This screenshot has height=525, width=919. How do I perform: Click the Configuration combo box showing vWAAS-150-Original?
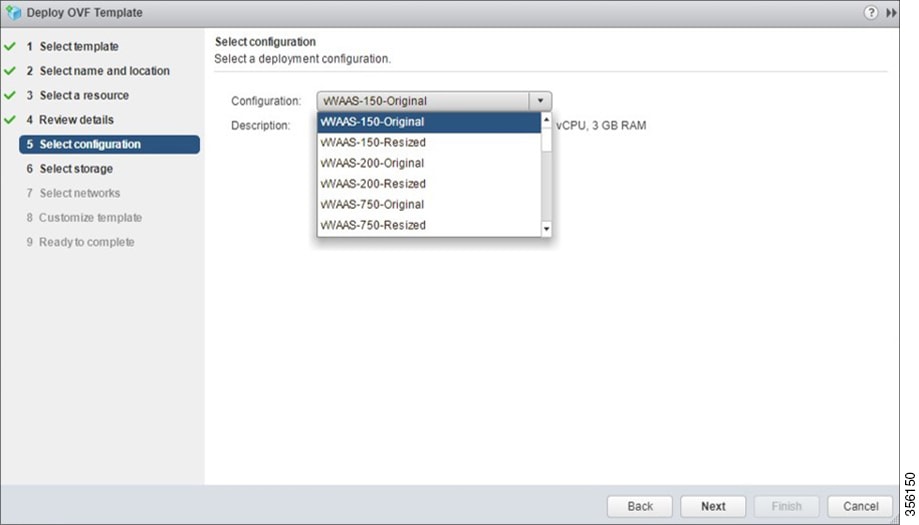click(434, 101)
